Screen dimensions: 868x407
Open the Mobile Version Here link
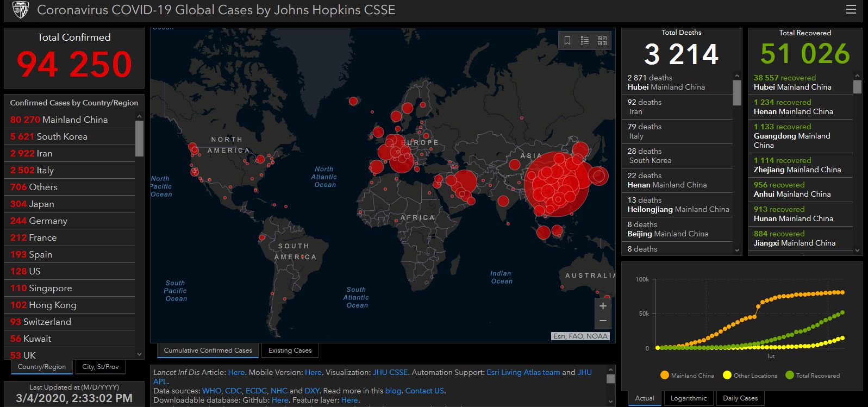pyautogui.click(x=314, y=372)
